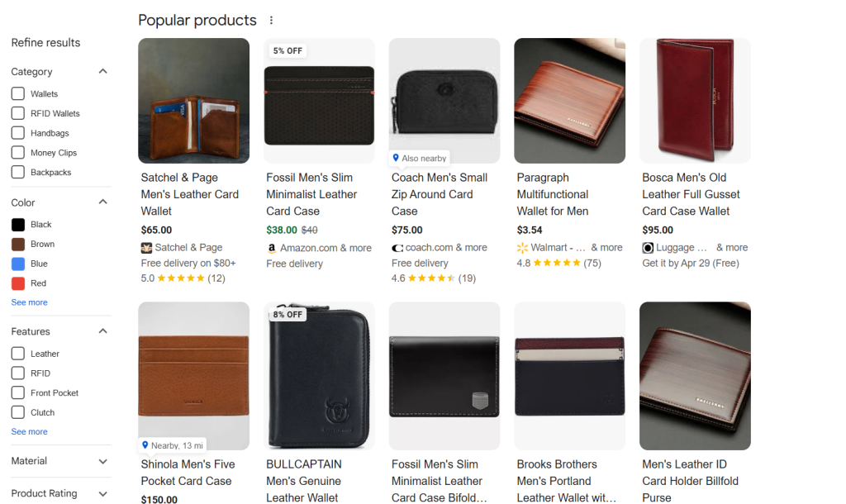
Task: Click the Coach logo icon beside coach.com
Action: tap(397, 247)
